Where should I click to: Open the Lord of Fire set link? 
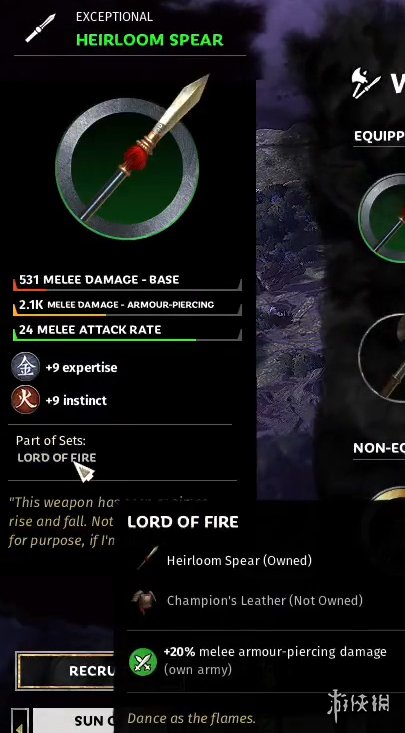point(57,458)
